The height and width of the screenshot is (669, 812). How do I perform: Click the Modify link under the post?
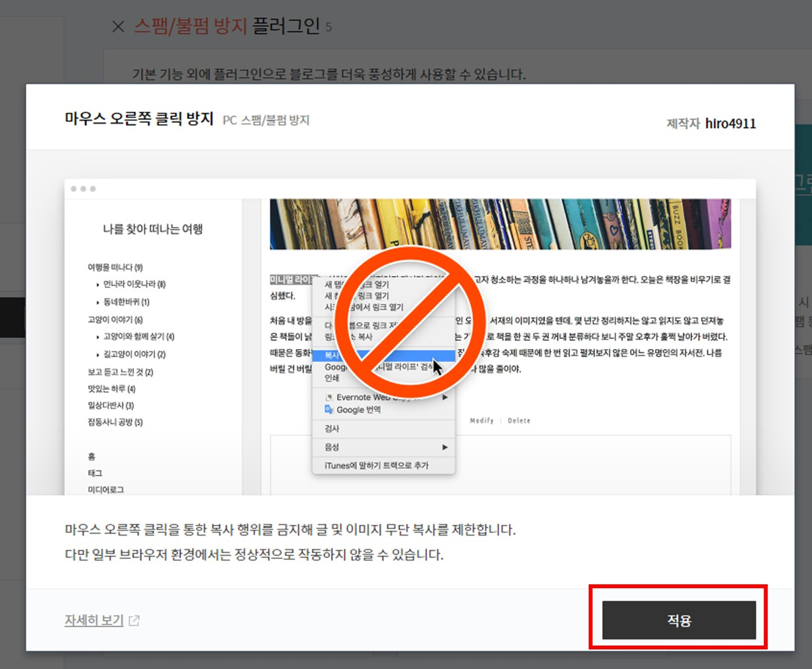(x=481, y=421)
